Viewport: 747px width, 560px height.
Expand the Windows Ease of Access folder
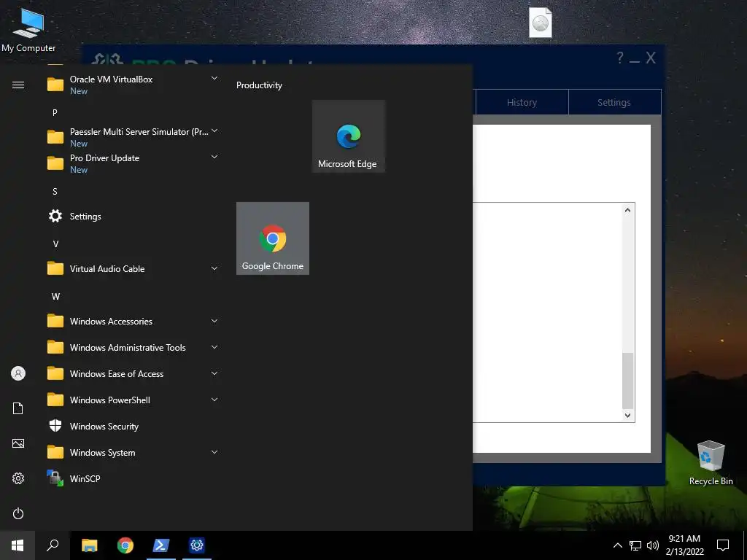133,373
